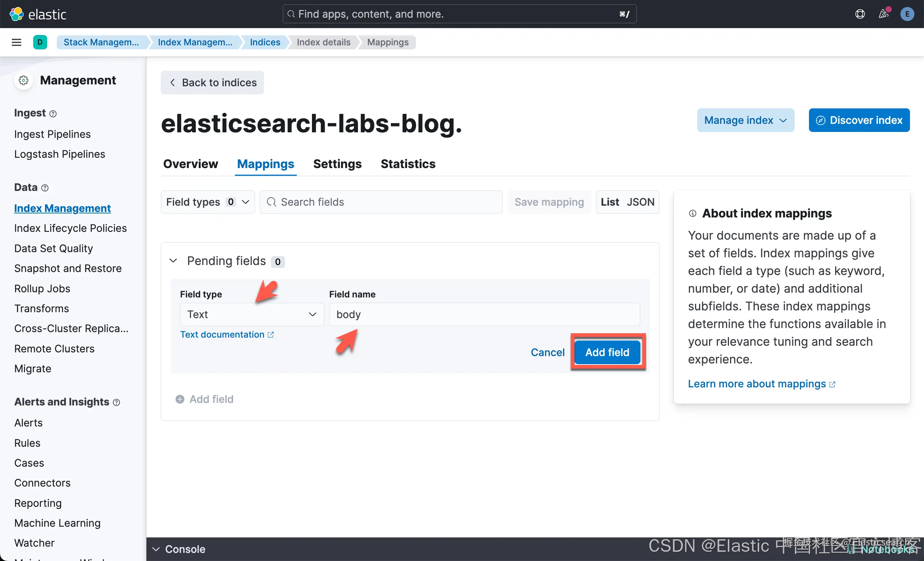Click the Field name input box
The height and width of the screenshot is (561, 924).
click(484, 314)
